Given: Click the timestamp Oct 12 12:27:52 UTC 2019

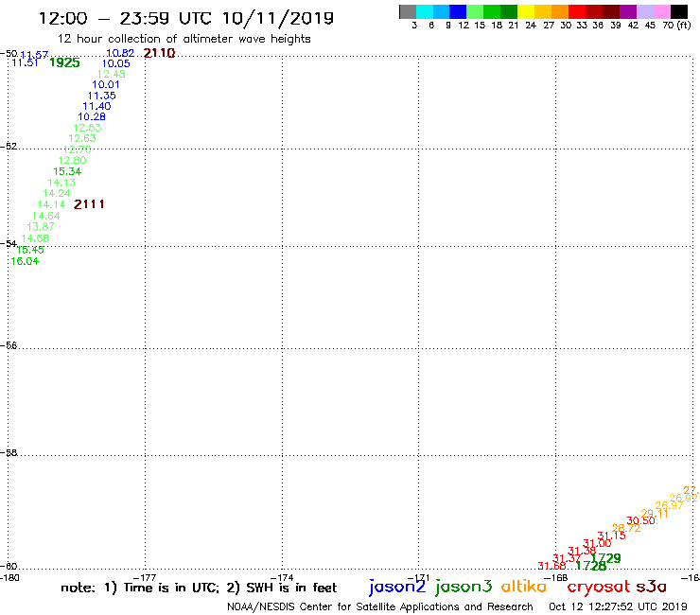Looking at the screenshot, I should [x=618, y=606].
